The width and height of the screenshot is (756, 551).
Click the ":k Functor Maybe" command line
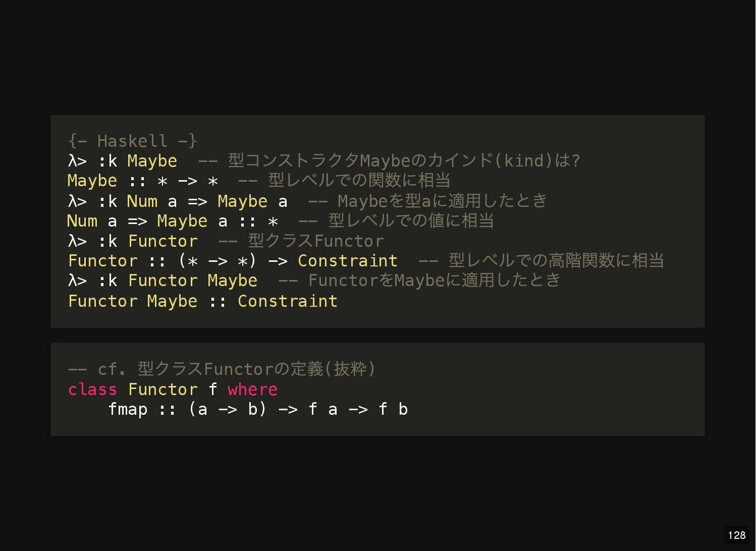[x=163, y=281]
